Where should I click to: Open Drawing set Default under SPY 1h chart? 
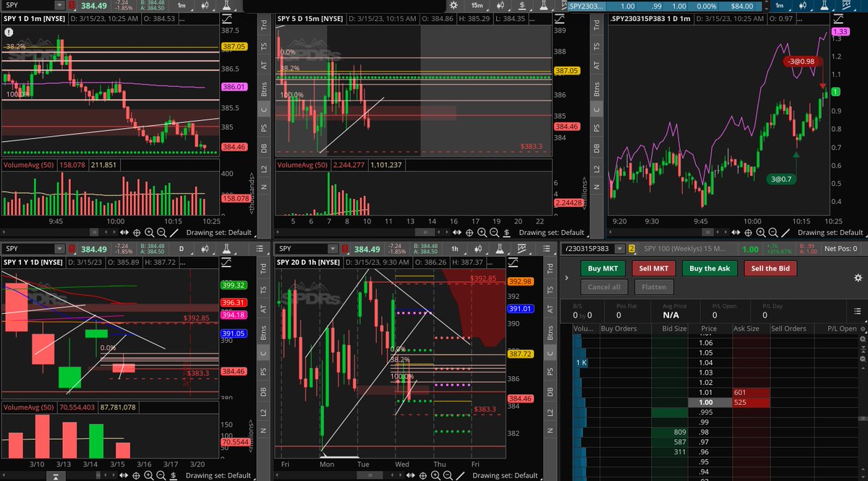(x=506, y=475)
